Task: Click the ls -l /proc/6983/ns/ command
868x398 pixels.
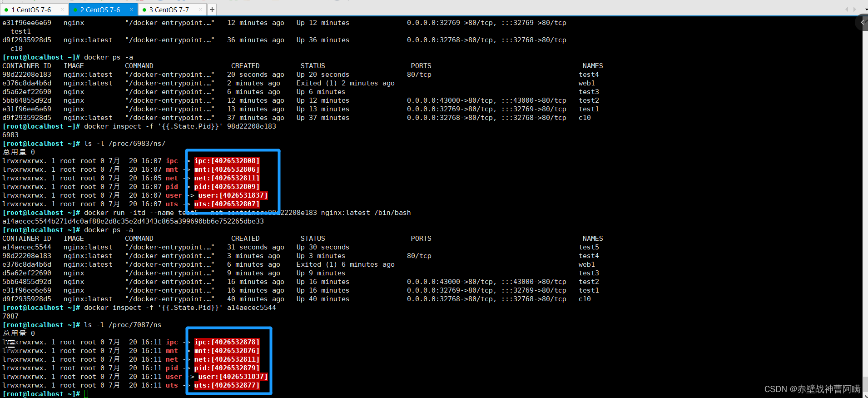Action: coord(125,144)
